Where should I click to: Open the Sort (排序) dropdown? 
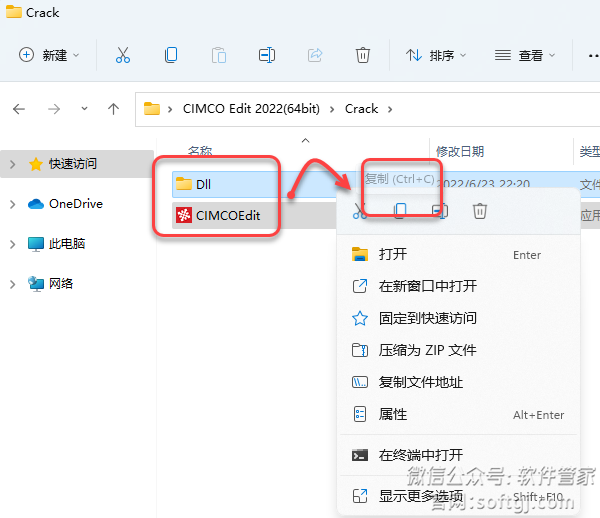click(436, 55)
